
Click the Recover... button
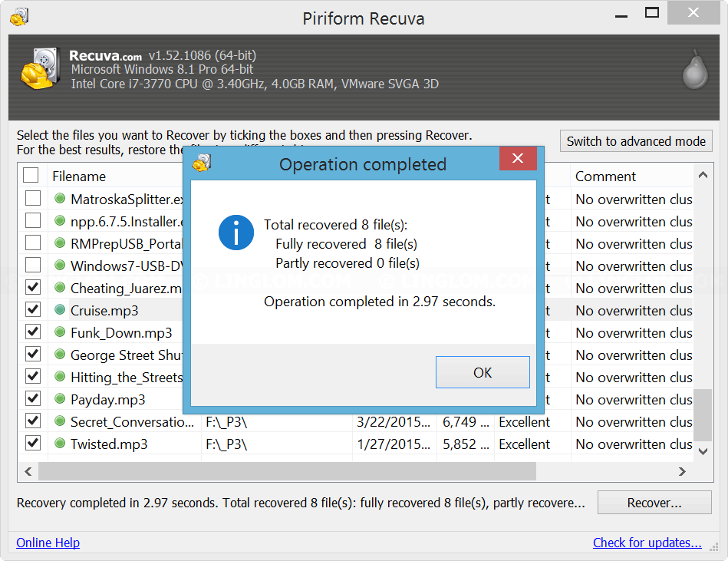click(654, 503)
